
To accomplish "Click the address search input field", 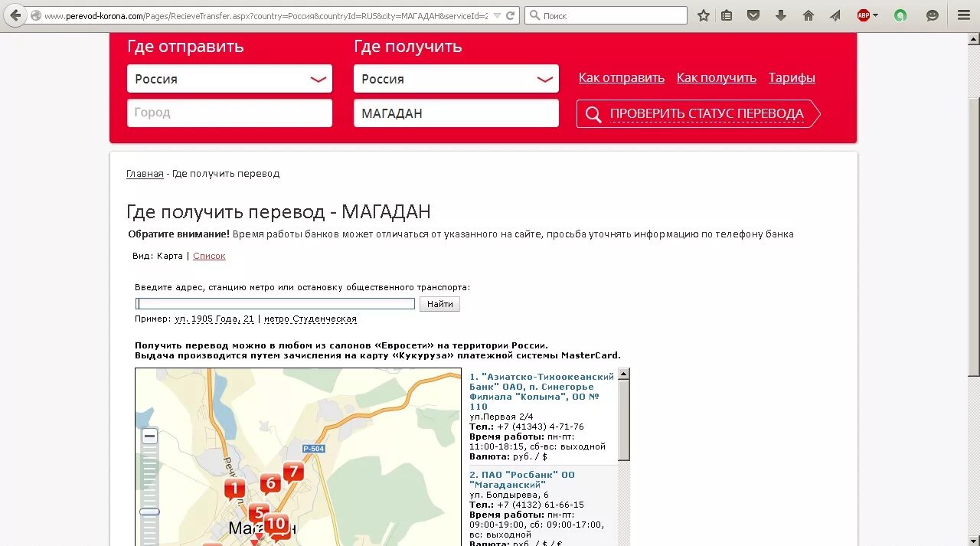I will (x=275, y=304).
